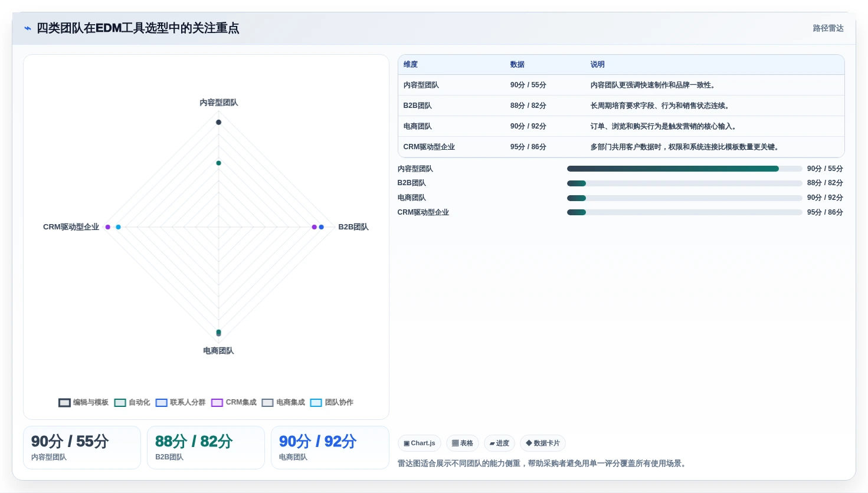868x493 pixels.
Task: Click the 表格 tag chip
Action: [463, 443]
